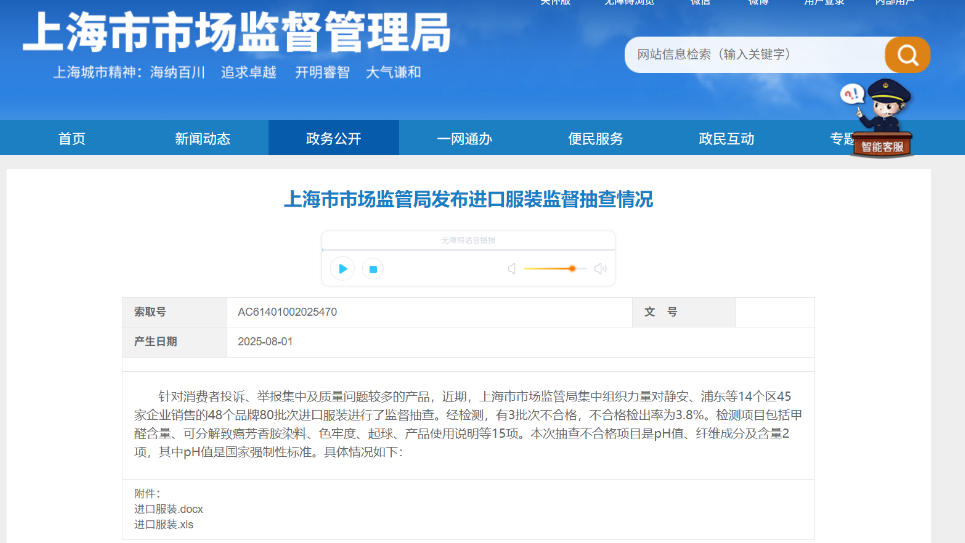
Task: Click the article headline title
Action: point(469,200)
